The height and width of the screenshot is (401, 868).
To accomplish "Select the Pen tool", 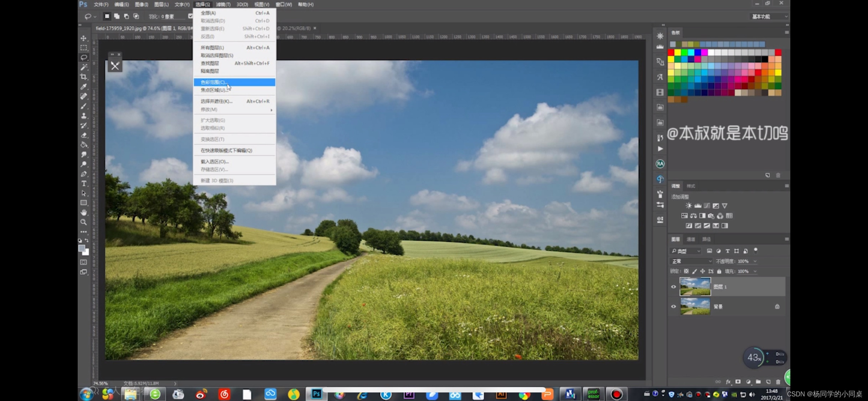I will click(x=84, y=174).
